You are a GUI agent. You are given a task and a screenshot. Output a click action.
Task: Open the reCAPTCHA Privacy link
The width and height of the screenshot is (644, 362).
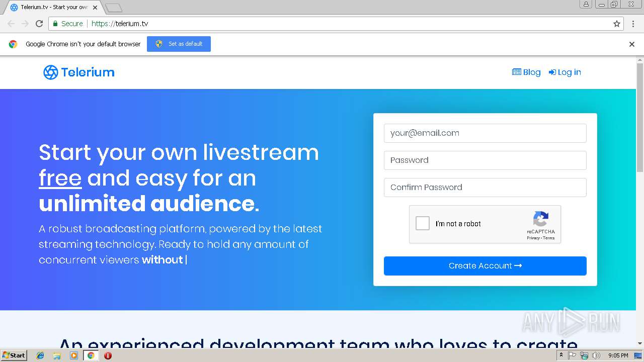[533, 238]
